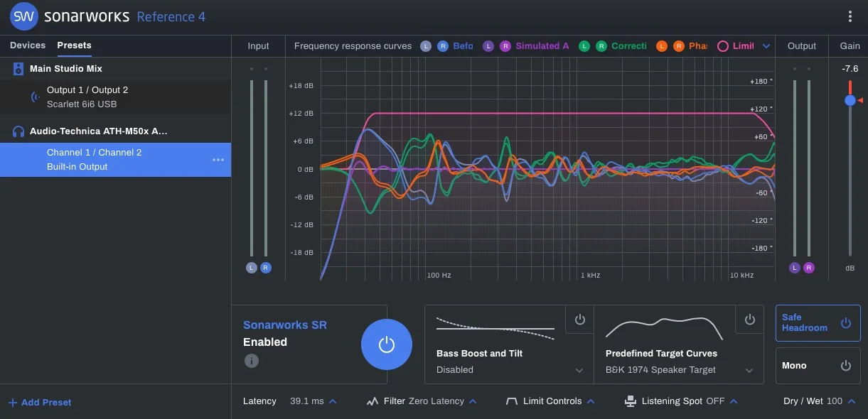Toggle Predefined Target Curves power
Screen dimensions: 868x419
point(749,320)
